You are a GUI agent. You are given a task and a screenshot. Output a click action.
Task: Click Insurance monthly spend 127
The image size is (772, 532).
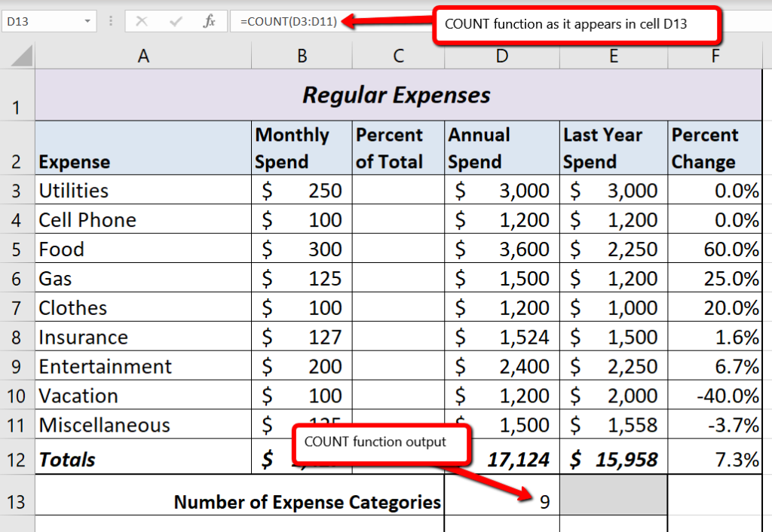click(302, 337)
